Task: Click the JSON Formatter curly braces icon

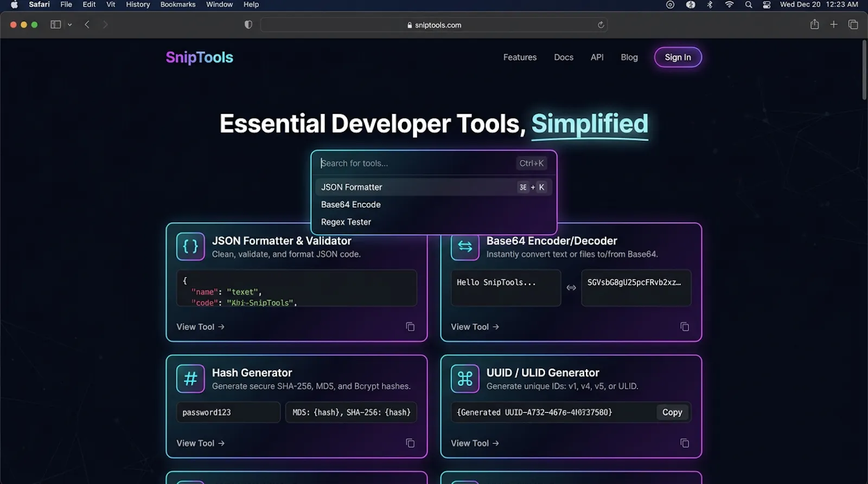Action: tap(190, 247)
